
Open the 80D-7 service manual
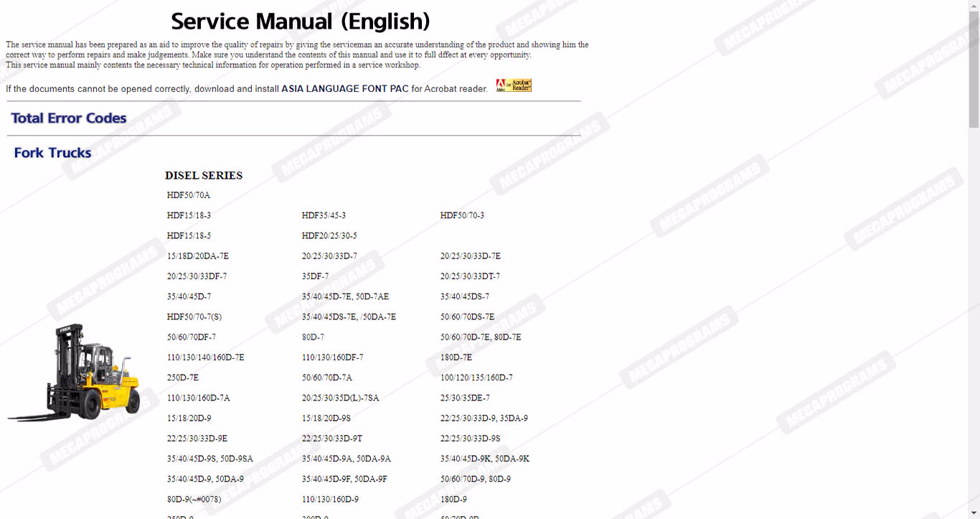click(x=313, y=337)
